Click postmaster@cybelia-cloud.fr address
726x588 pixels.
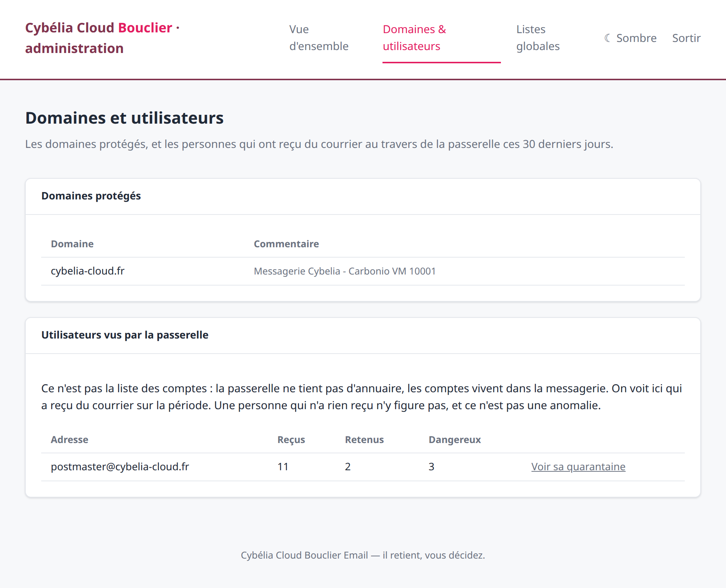(x=120, y=467)
